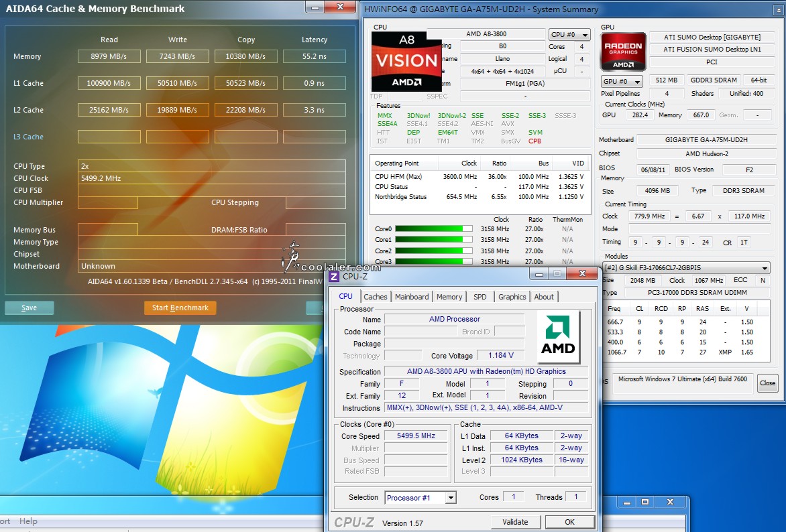Click the Instructions field in CPU-Z

[x=486, y=408]
